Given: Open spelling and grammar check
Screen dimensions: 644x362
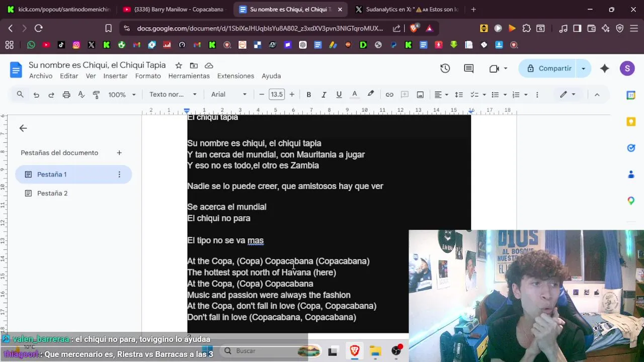Looking at the screenshot, I should point(82,95).
